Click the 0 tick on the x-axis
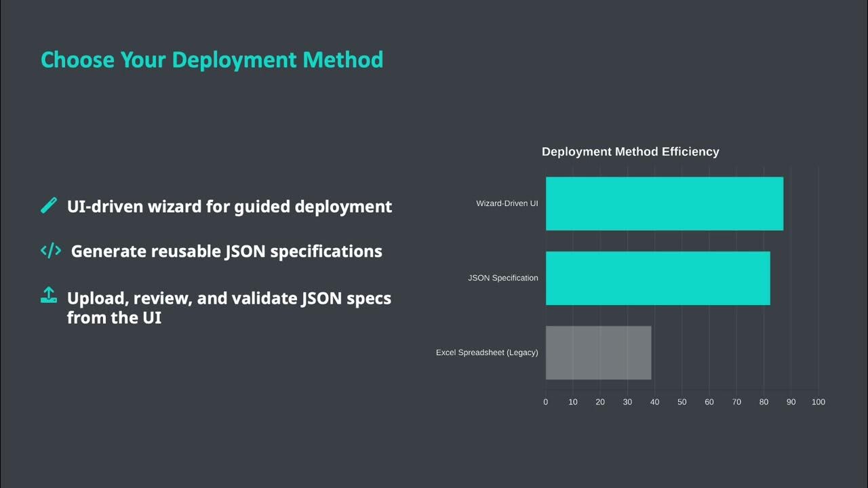 click(x=546, y=402)
